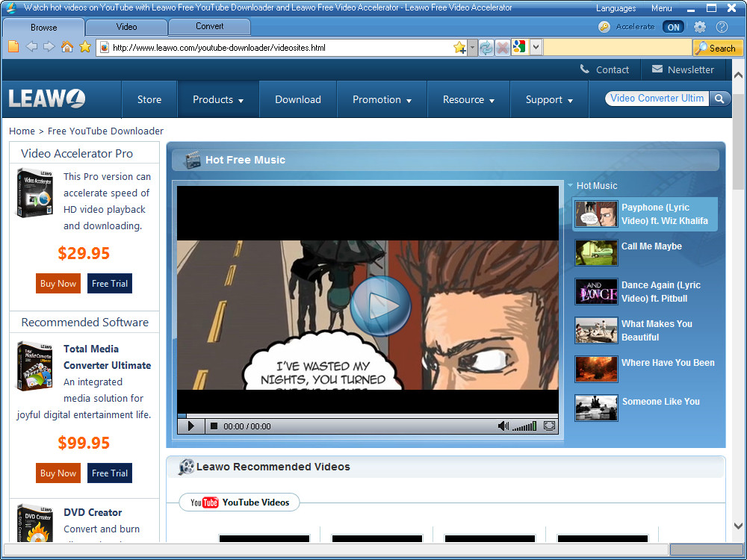Open the Newsletter link
Screen dimensions: 747x560
[x=682, y=69]
